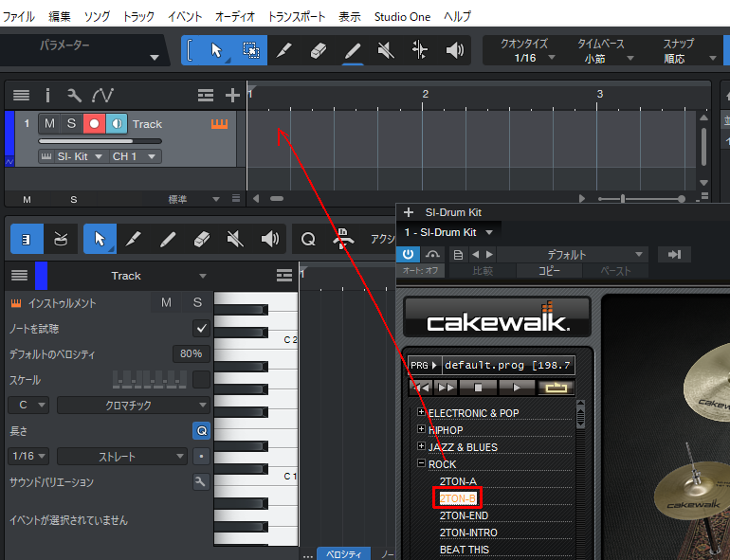
Task: Open the オーディオ menu
Action: click(x=235, y=17)
